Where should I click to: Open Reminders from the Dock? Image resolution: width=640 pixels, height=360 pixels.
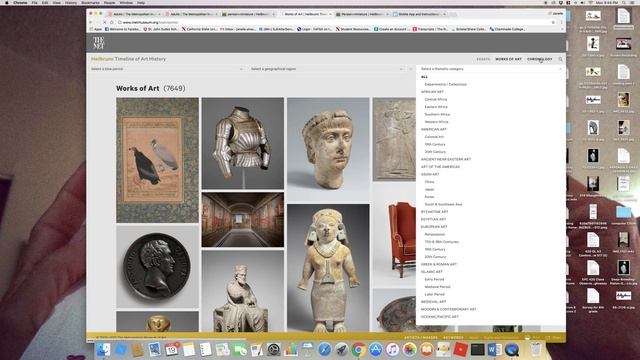[206, 349]
